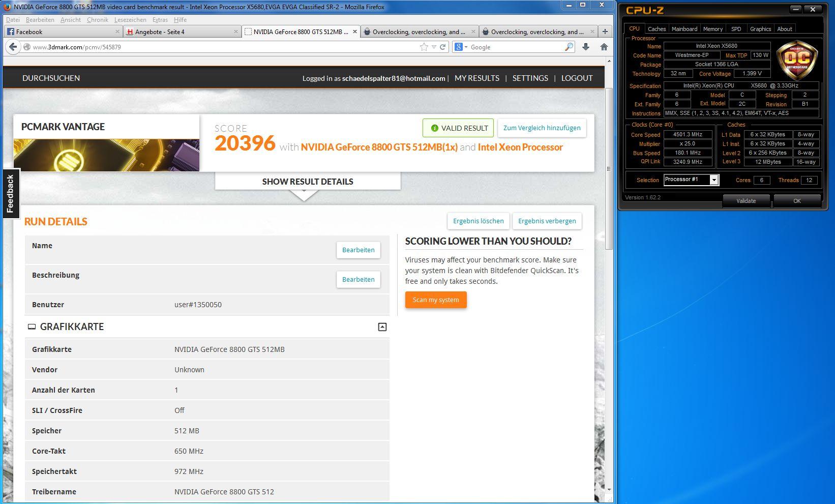Open the Settings link
Image resolution: width=835 pixels, height=504 pixels.
click(530, 78)
